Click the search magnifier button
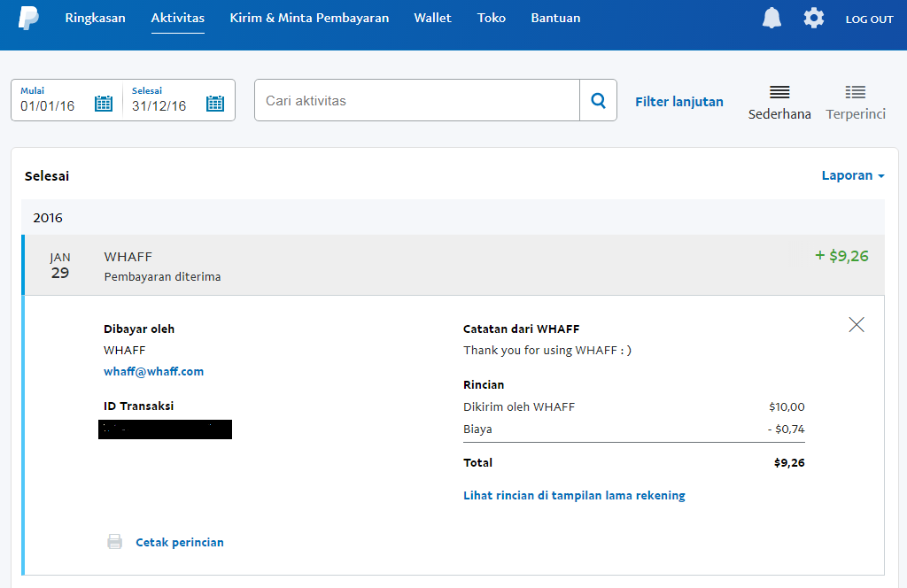The height and width of the screenshot is (588, 907). pos(598,101)
